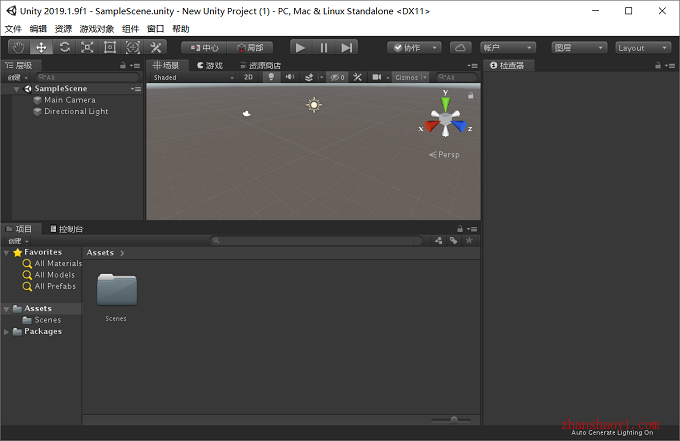Switch to the Console tab

66,229
